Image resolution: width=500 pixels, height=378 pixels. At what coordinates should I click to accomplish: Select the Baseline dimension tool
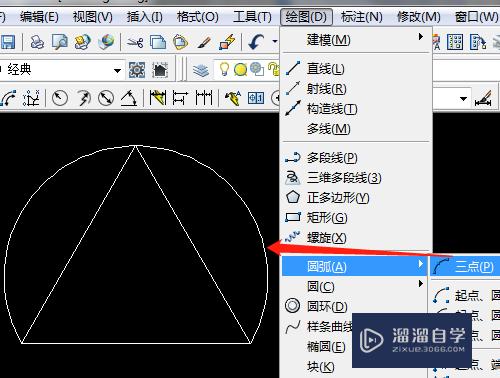pos(180,98)
